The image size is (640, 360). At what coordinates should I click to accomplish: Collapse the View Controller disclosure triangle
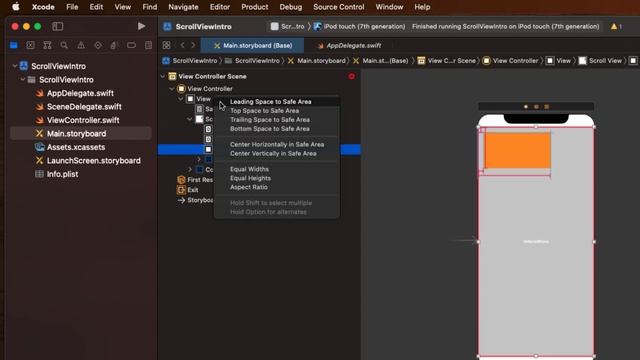coord(172,89)
